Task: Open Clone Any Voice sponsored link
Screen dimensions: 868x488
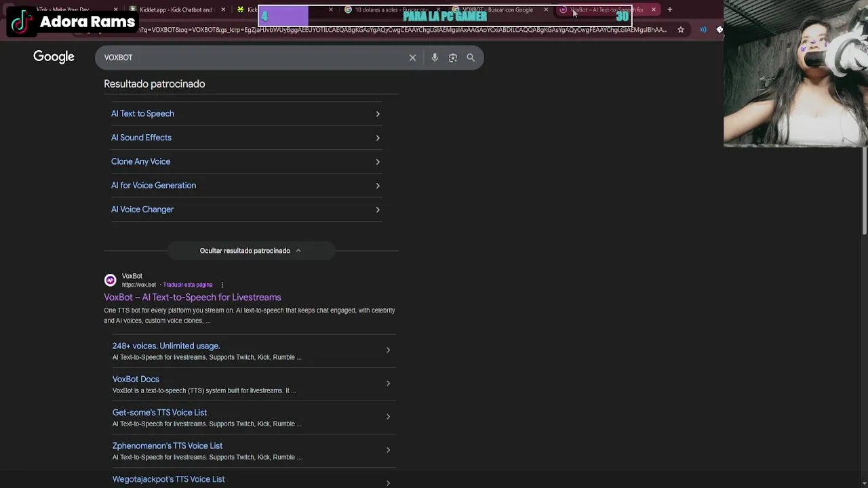Action: (140, 161)
